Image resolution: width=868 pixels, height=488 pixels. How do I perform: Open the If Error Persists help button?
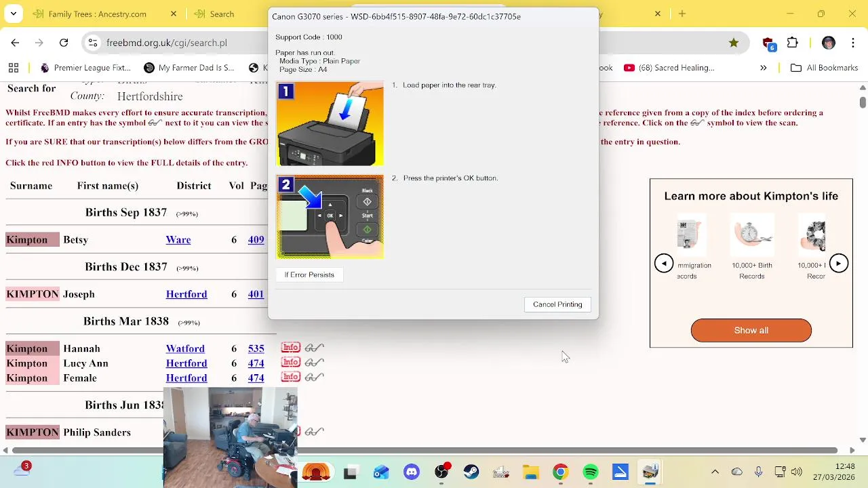tap(309, 274)
